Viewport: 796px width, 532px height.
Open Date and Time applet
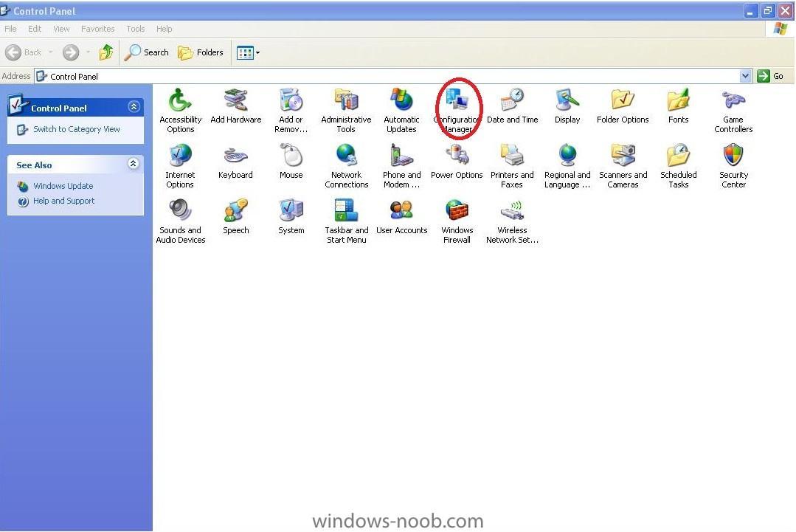click(512, 106)
